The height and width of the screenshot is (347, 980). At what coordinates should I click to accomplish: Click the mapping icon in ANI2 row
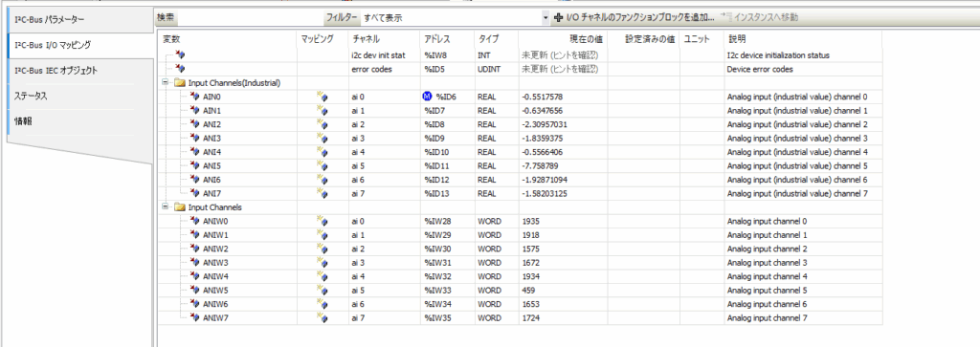[x=323, y=124]
